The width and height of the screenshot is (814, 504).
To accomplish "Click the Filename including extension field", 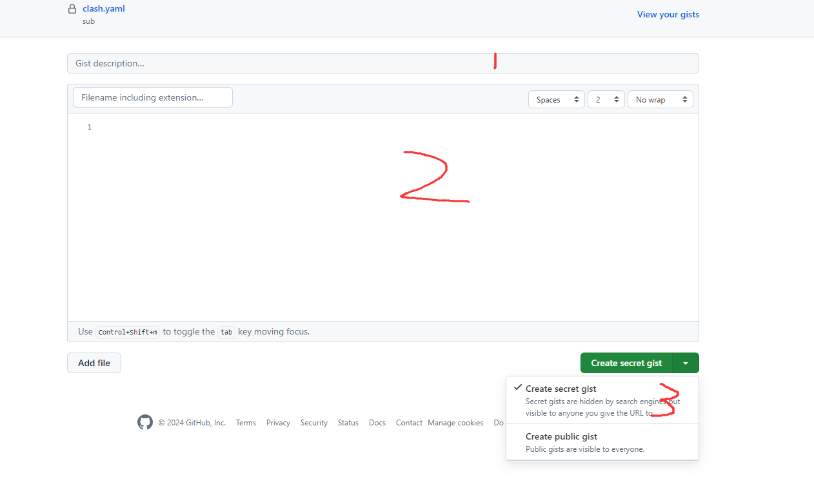I will 153,97.
